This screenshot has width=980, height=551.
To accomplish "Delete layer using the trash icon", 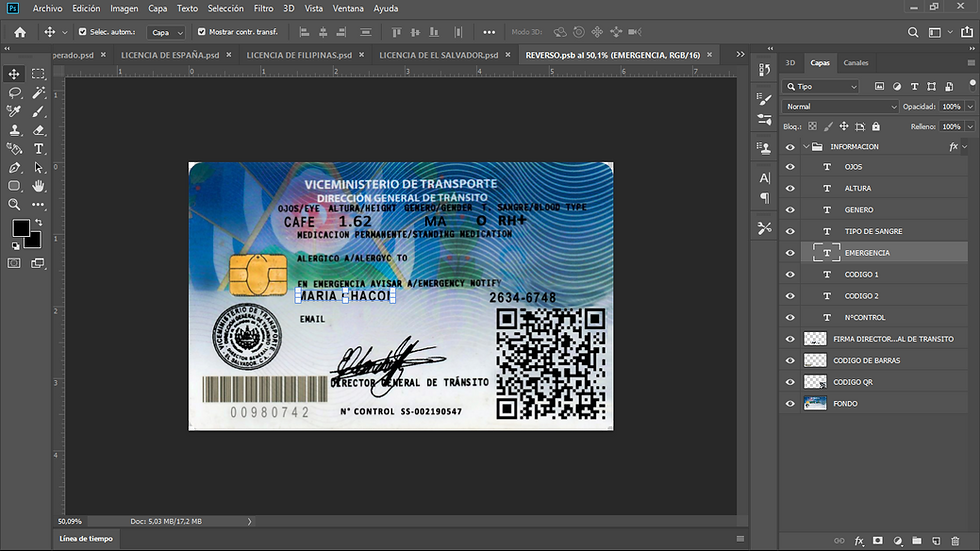I will coord(955,541).
